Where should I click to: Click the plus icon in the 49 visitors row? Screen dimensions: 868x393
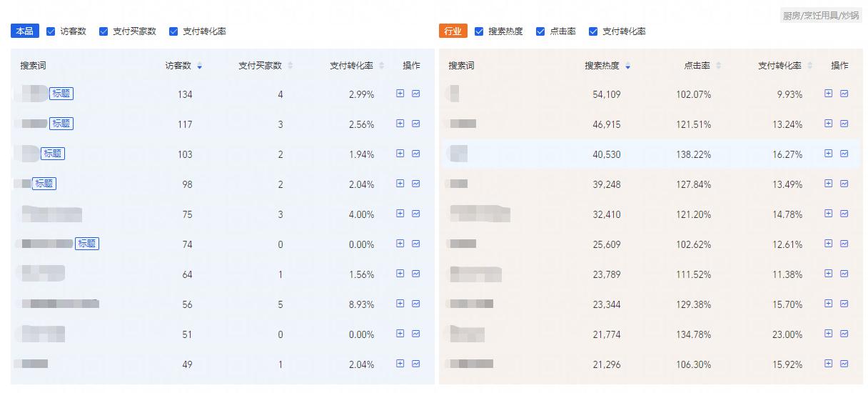coord(400,364)
